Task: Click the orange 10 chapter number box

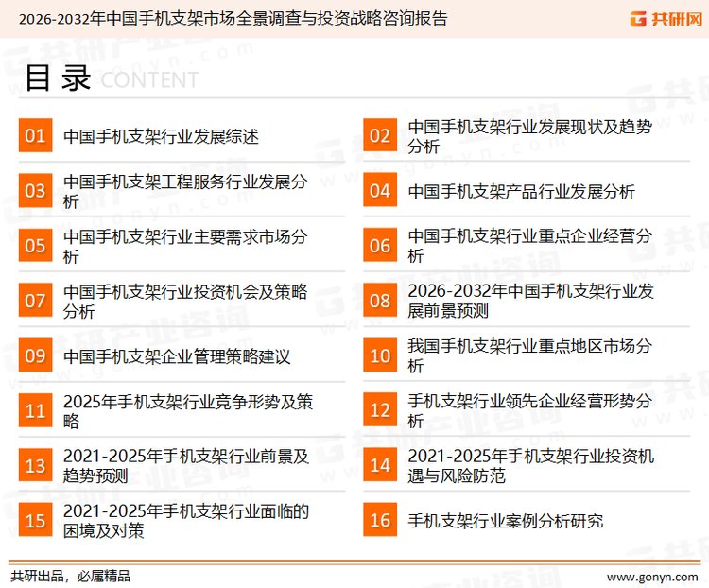Action: click(x=380, y=355)
